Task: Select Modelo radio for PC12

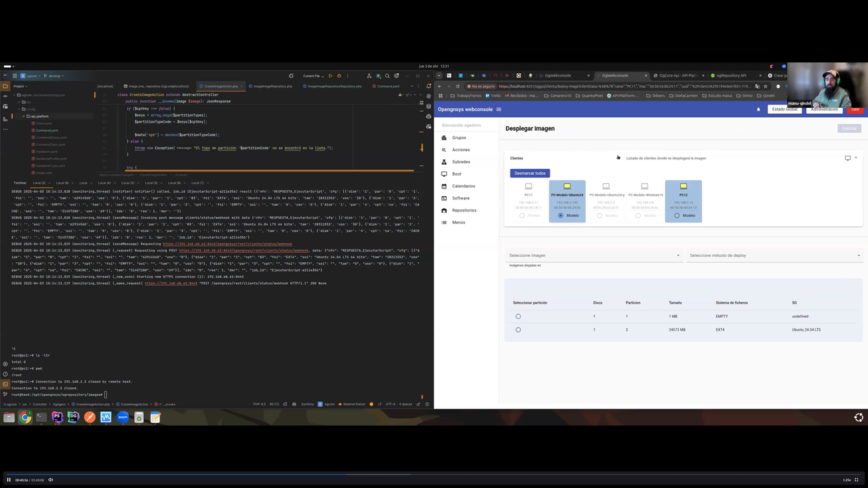Action: coord(677,216)
